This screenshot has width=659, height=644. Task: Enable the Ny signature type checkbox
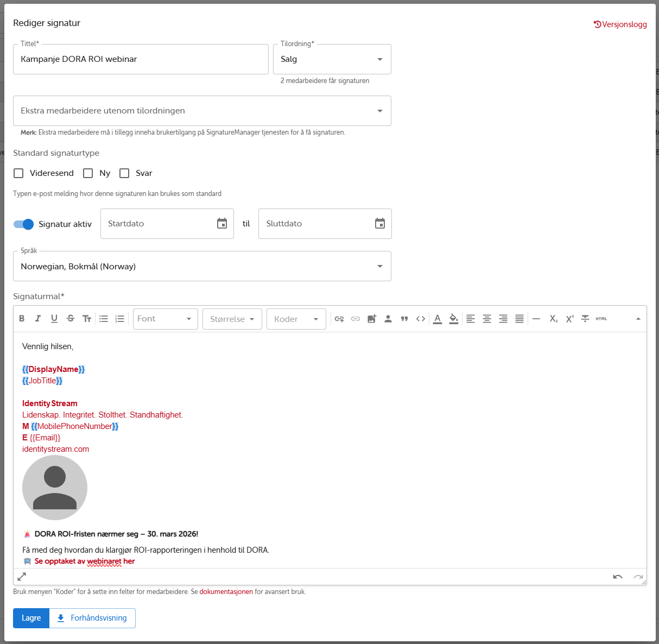tap(88, 173)
